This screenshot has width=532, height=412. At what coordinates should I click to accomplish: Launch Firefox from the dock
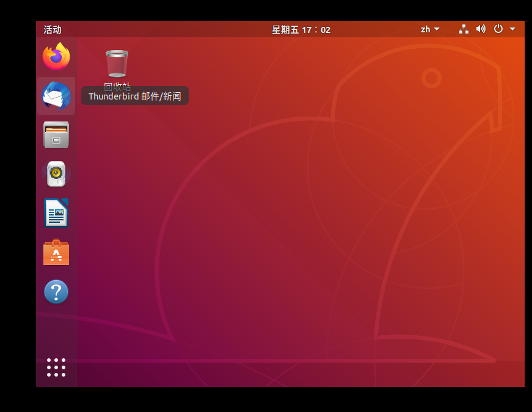click(x=56, y=56)
